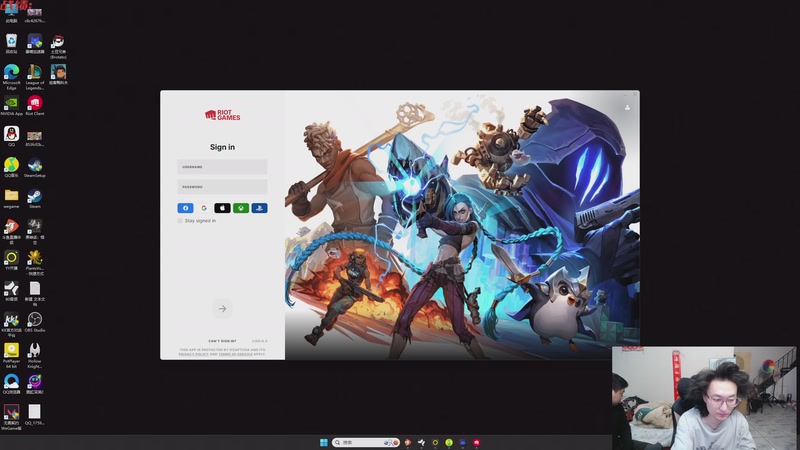Select the QQ_1759 file on the desktop
Viewport: 800px width, 450px height.
click(x=35, y=415)
